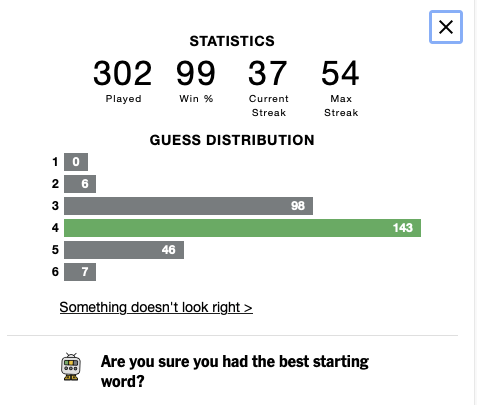Open "Something doesn't look right" link
Image resolution: width=477 pixels, height=405 pixels.
[156, 307]
